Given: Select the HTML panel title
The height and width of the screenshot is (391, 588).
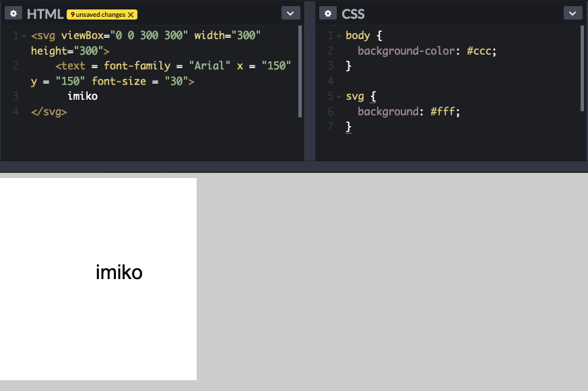Looking at the screenshot, I should click(44, 14).
